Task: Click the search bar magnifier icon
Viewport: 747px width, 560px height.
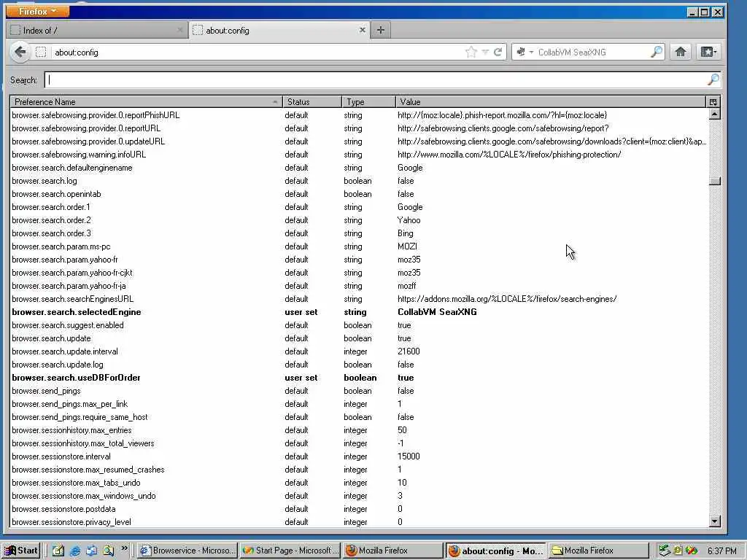Action: tap(657, 52)
